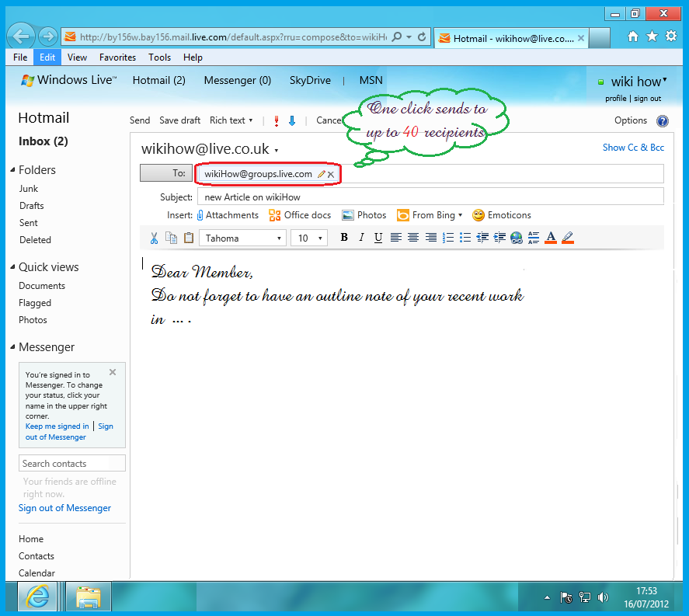This screenshot has height=616, width=689.
Task: Collapse the Folders section
Action: pyautogui.click(x=12, y=169)
